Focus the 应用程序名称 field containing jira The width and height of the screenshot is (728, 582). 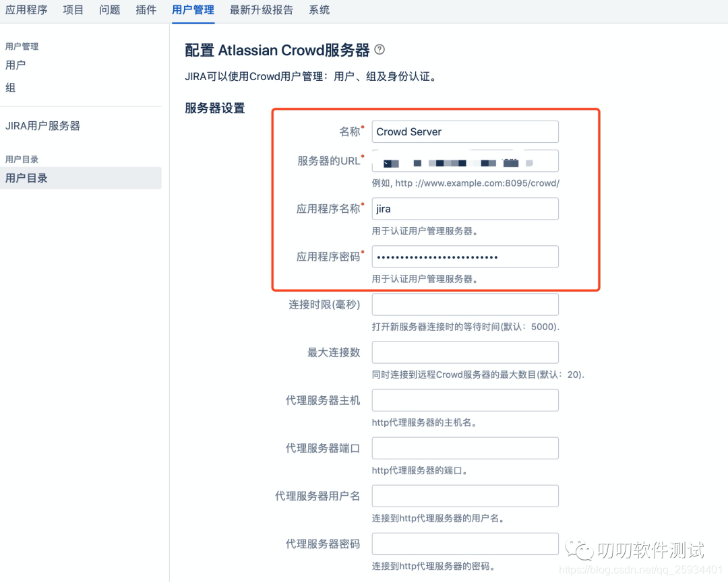(465, 209)
